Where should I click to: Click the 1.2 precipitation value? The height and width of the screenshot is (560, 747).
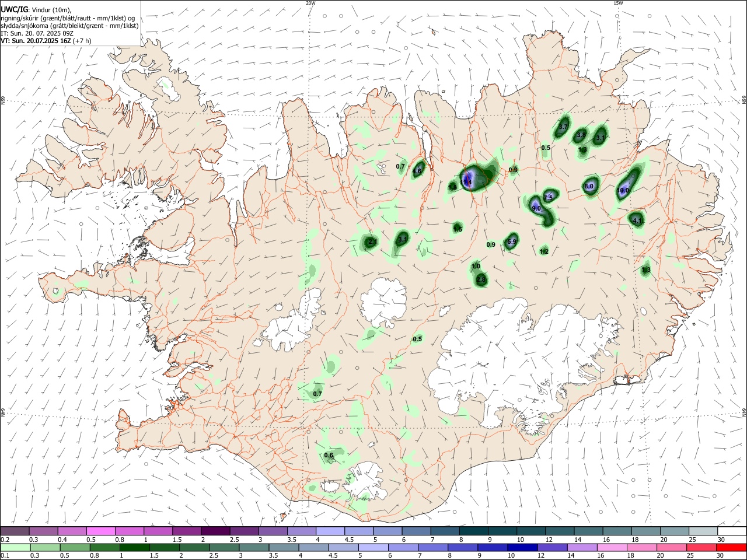tap(544, 251)
